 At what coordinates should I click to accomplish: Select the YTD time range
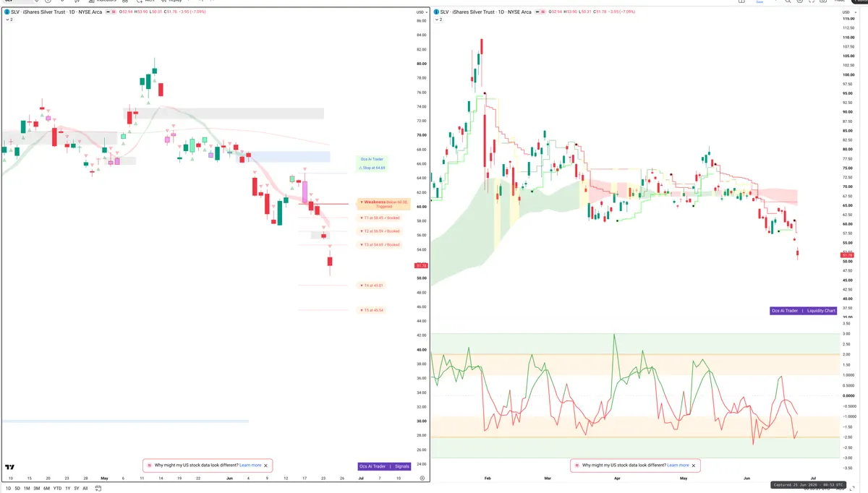57,489
